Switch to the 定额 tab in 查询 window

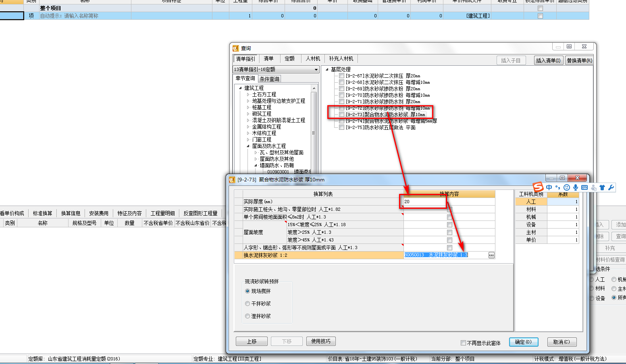pos(289,58)
